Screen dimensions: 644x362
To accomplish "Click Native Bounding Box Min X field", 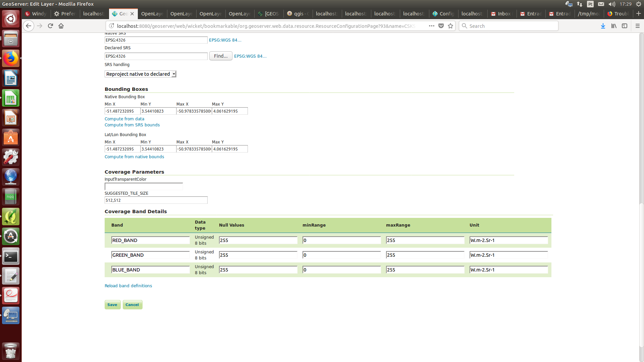I will point(122,111).
